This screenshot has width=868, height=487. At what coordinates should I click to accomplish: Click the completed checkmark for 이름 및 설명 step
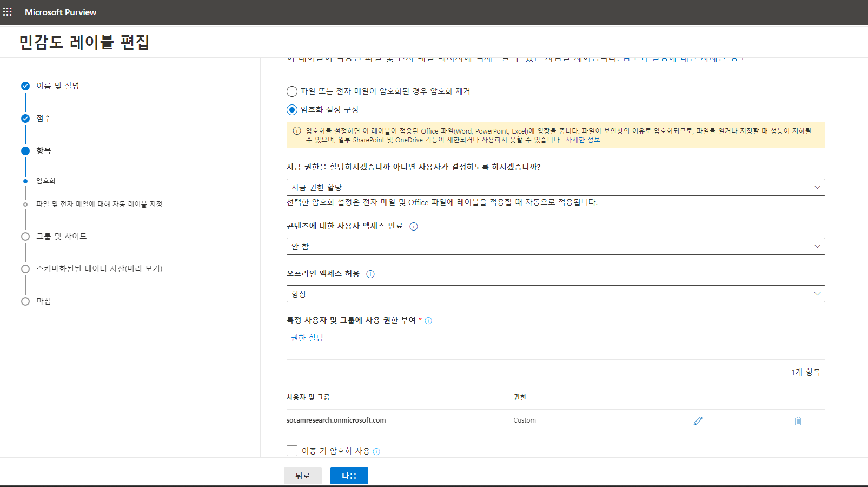(x=25, y=86)
